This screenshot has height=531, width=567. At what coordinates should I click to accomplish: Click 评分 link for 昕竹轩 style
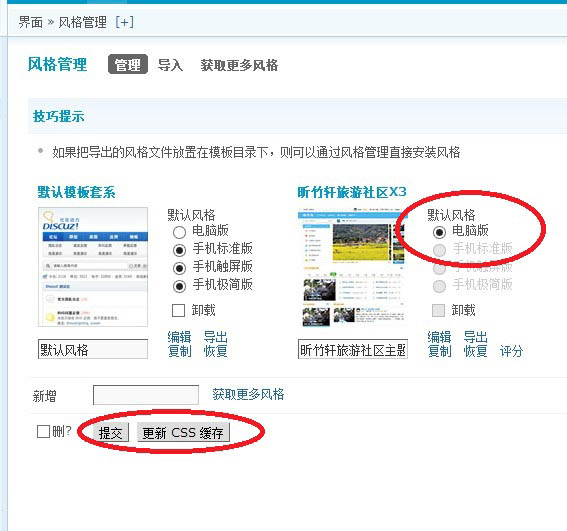511,351
